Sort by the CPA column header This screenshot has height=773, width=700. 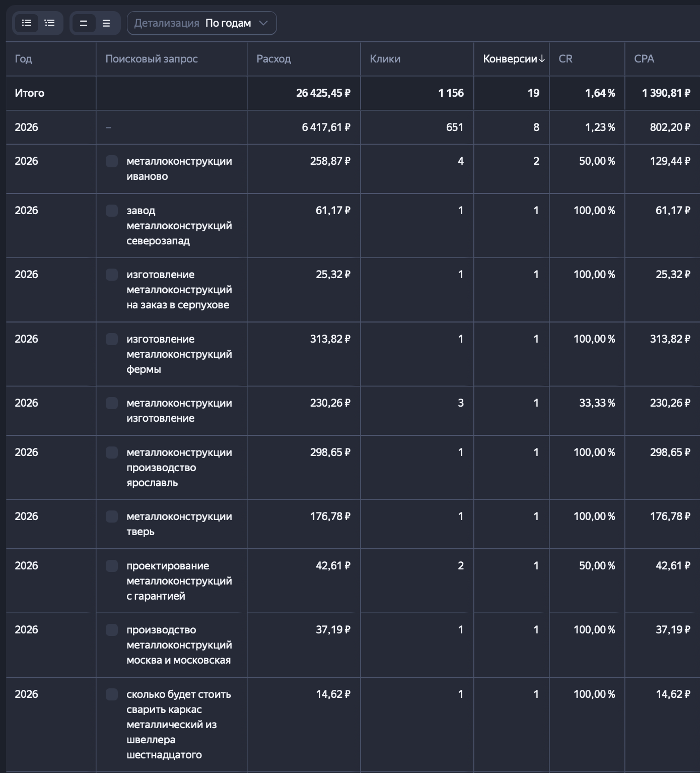[x=644, y=59]
